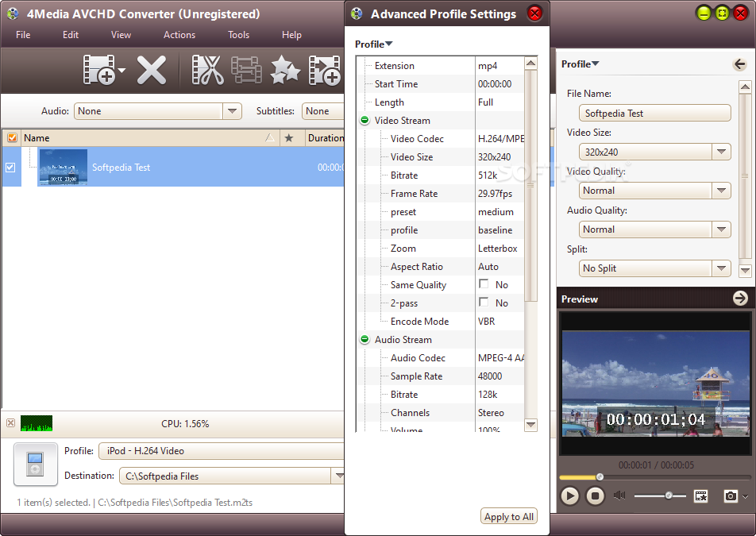Open the Split dropdown
This screenshot has width=756, height=536.
point(721,268)
